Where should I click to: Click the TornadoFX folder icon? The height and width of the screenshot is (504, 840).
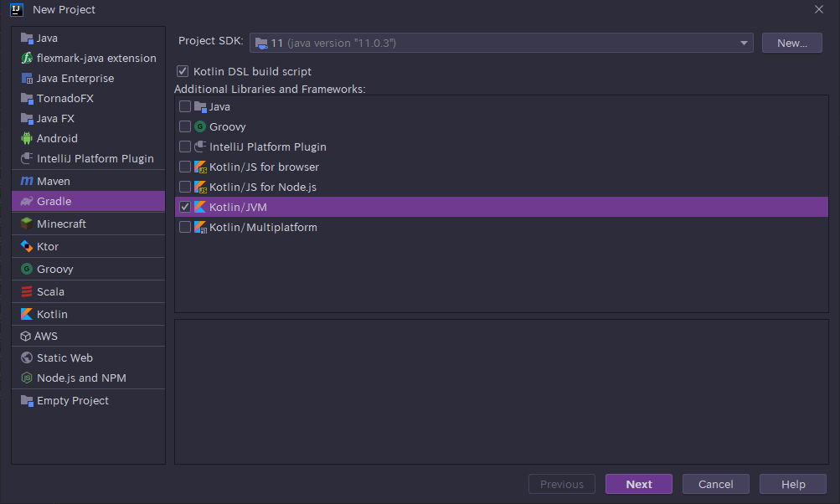[27, 98]
